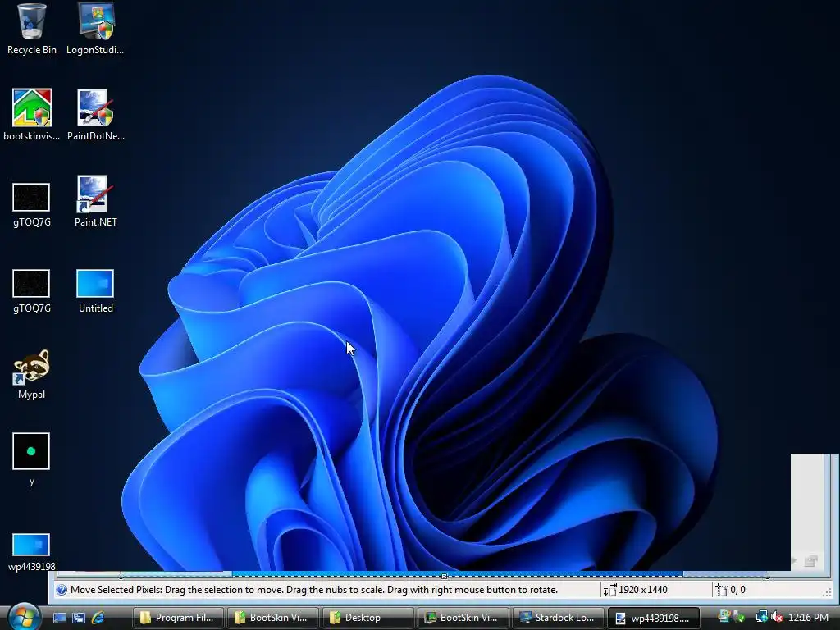This screenshot has height=630, width=840.
Task: Click the 12:16 PM clock
Action: point(808,617)
